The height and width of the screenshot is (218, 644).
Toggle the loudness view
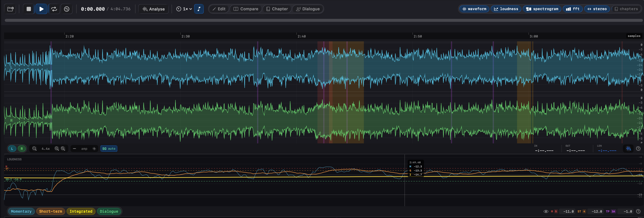pyautogui.click(x=506, y=9)
